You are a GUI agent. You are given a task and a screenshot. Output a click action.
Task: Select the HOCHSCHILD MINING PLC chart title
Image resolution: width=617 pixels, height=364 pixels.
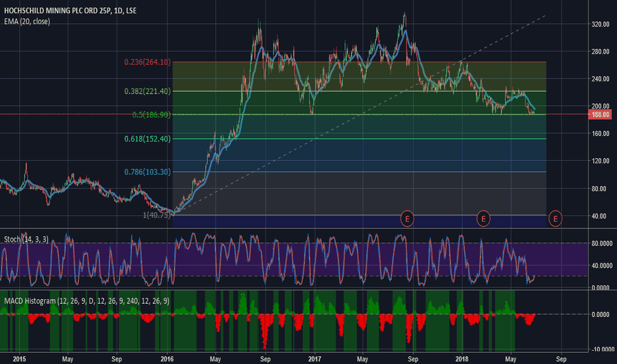tap(70, 11)
